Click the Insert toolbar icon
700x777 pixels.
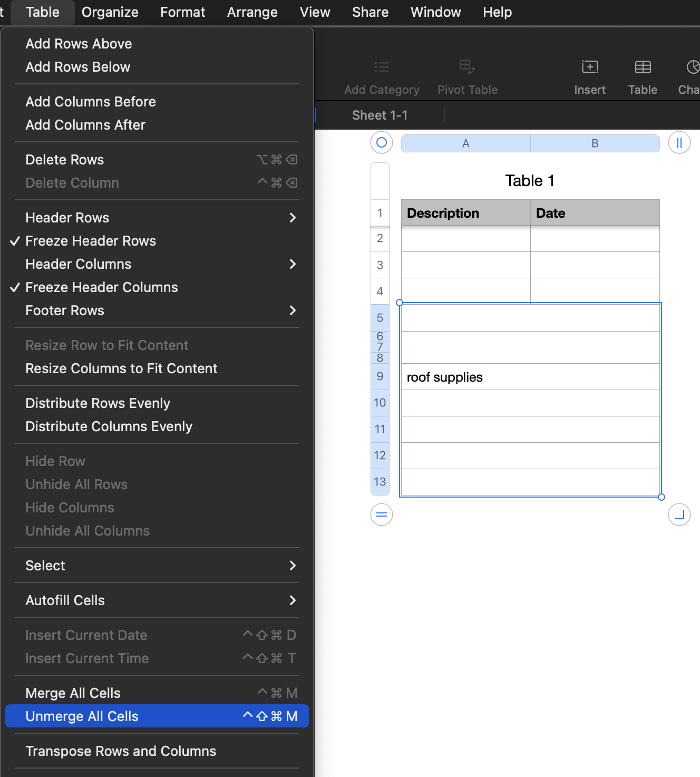(x=590, y=67)
